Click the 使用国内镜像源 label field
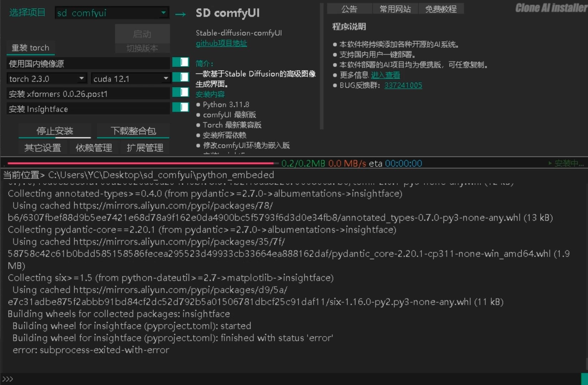 pos(88,64)
